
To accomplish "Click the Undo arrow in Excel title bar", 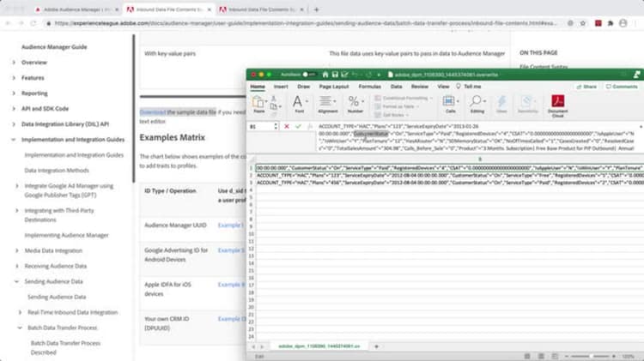I will [355, 75].
